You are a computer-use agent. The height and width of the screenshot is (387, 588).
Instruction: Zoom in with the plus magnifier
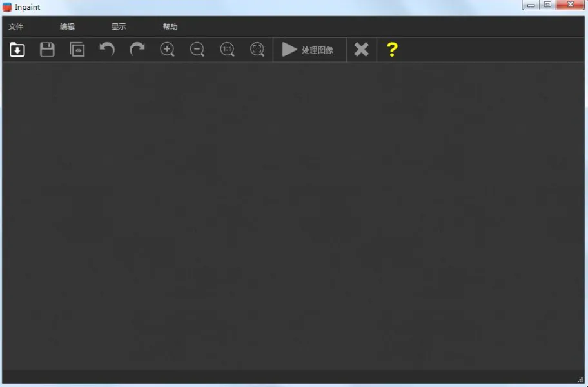tap(167, 50)
